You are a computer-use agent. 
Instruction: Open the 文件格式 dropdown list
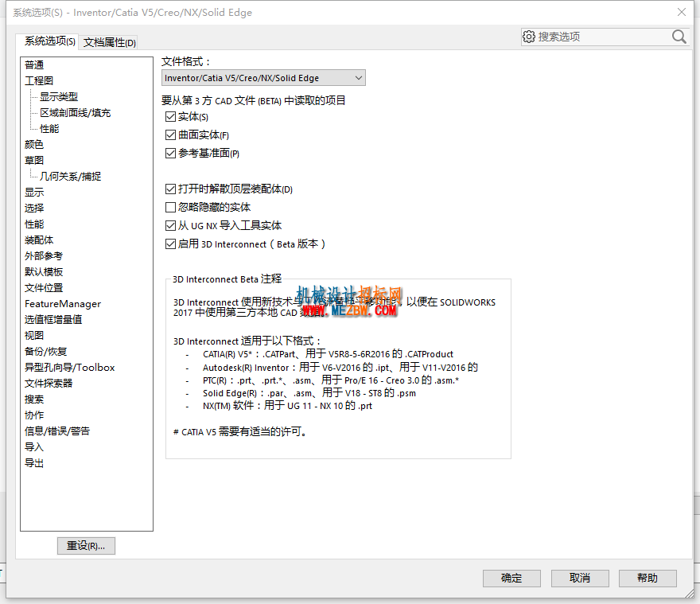tap(263, 78)
